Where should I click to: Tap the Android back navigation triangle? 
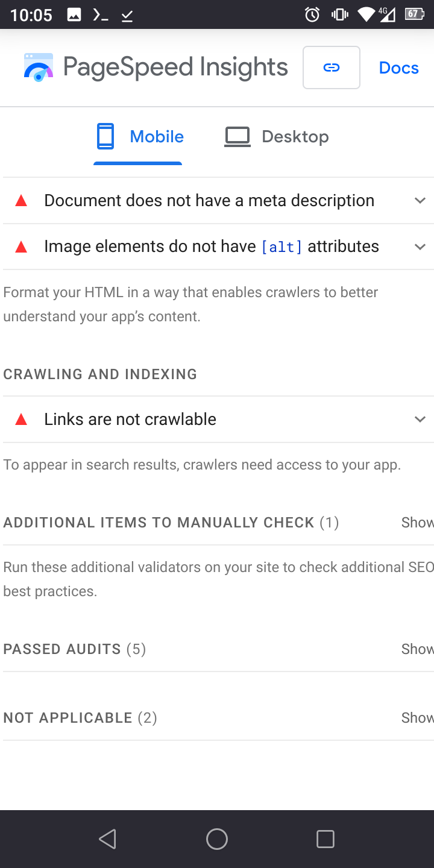click(108, 838)
